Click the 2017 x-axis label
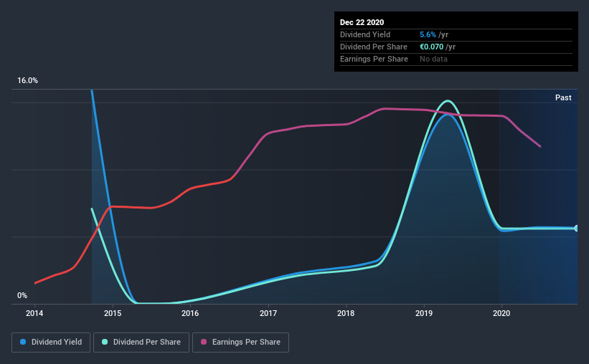The image size is (589, 364). [268, 313]
